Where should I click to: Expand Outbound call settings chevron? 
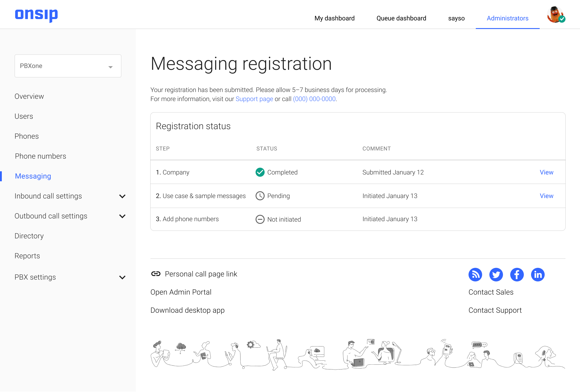point(122,216)
